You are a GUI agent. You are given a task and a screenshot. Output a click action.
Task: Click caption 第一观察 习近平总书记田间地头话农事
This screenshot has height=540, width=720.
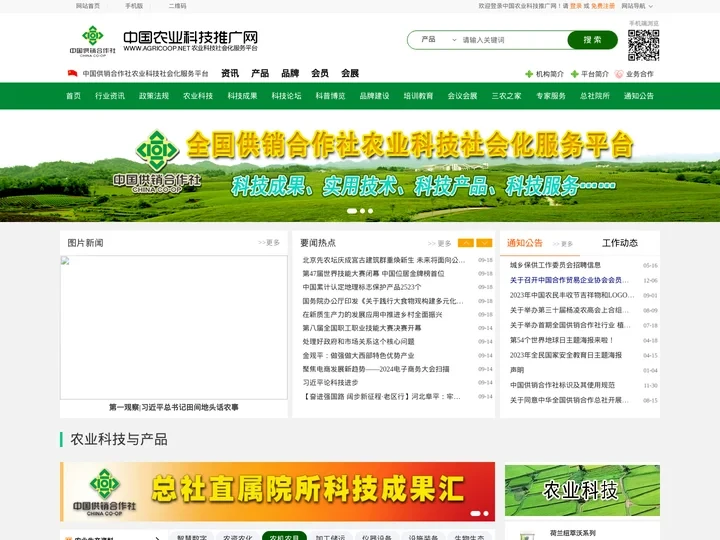(x=174, y=407)
